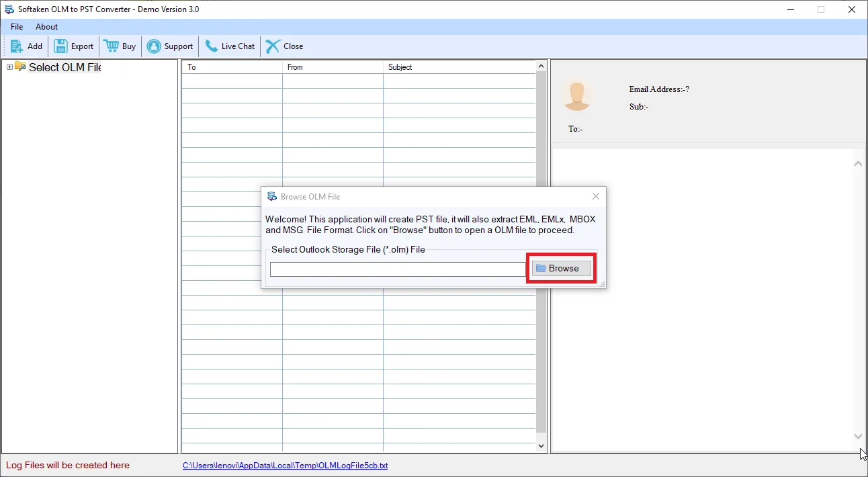Viewport: 868px width, 477px height.
Task: Open the File menu
Action: pos(17,27)
